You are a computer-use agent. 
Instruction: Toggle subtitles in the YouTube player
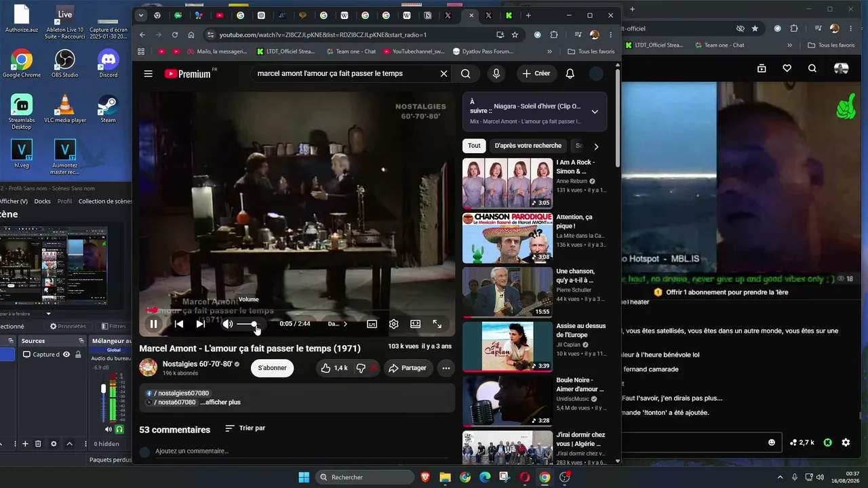click(x=372, y=324)
